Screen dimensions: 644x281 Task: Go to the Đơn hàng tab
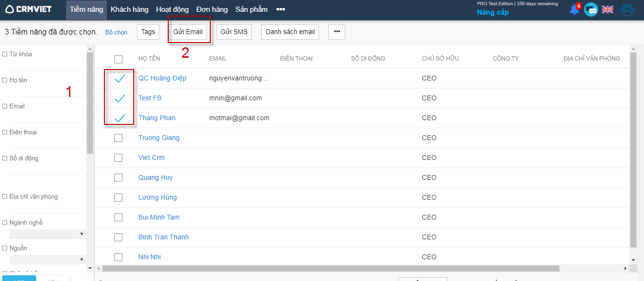[x=212, y=9]
